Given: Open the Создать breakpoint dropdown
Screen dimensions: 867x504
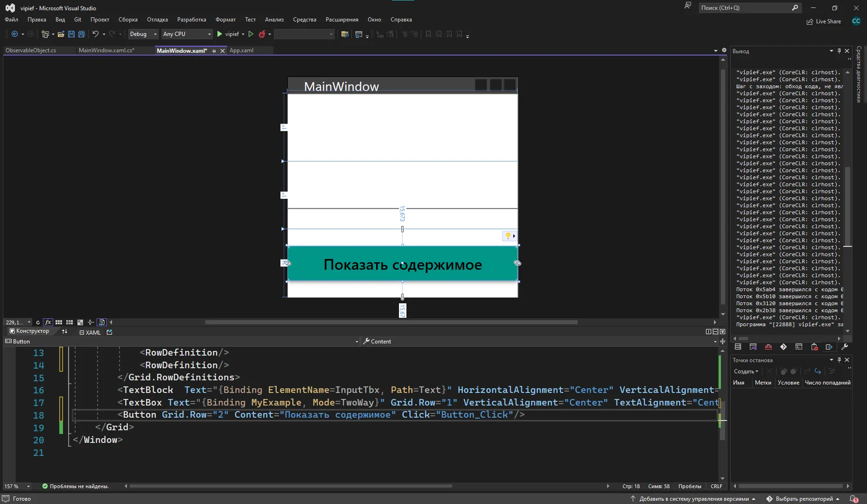Looking at the screenshot, I should tap(746, 371).
